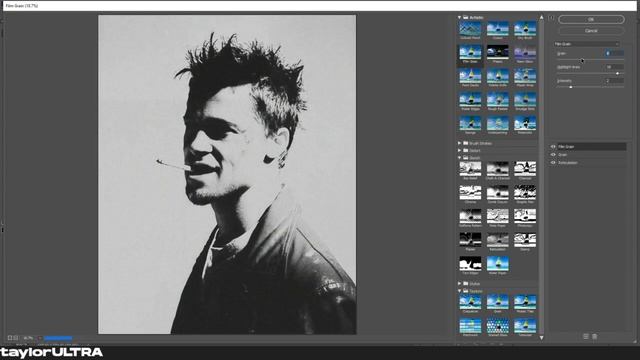The width and height of the screenshot is (640, 360).
Task: Collapse the Sketch filter folder
Action: click(x=459, y=158)
